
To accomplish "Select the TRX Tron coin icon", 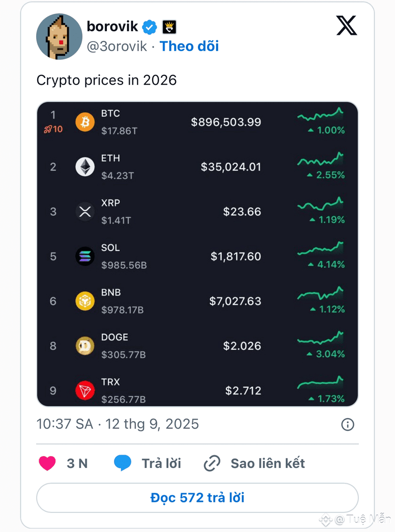I will (85, 391).
